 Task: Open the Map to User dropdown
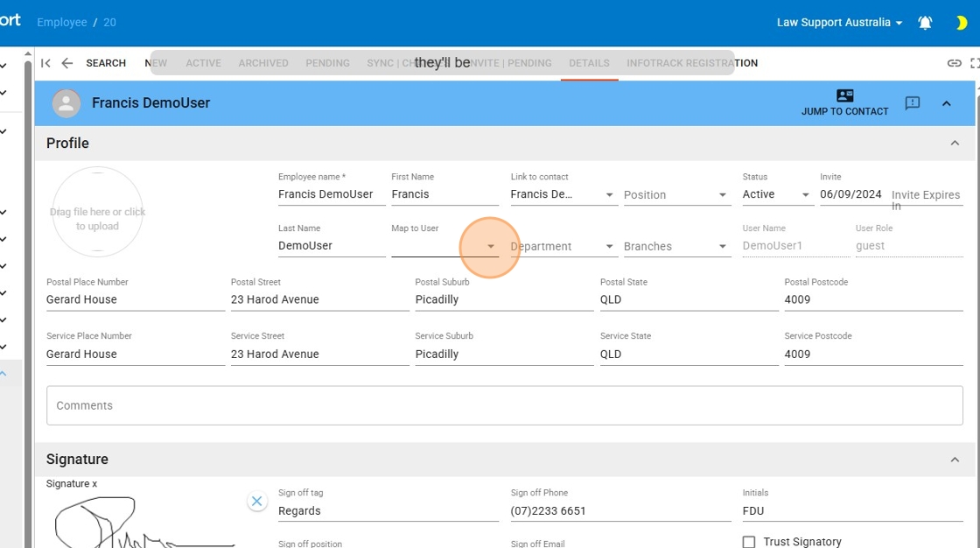point(491,247)
